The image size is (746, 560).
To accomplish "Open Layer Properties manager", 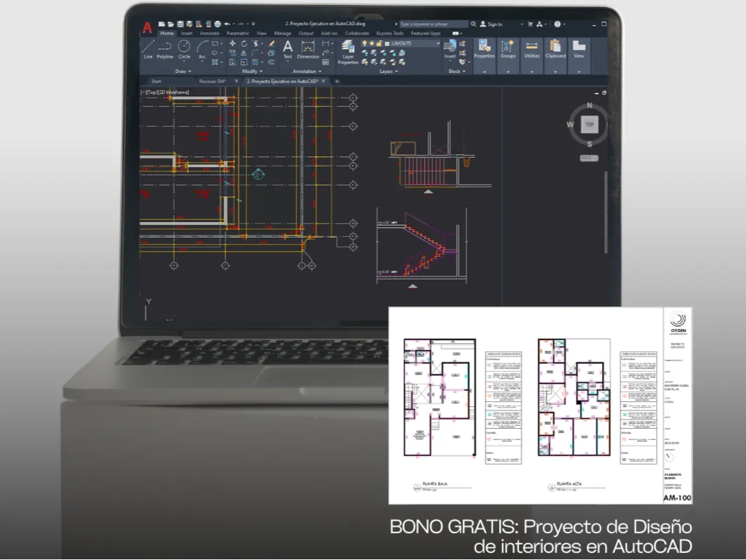I will (348, 52).
